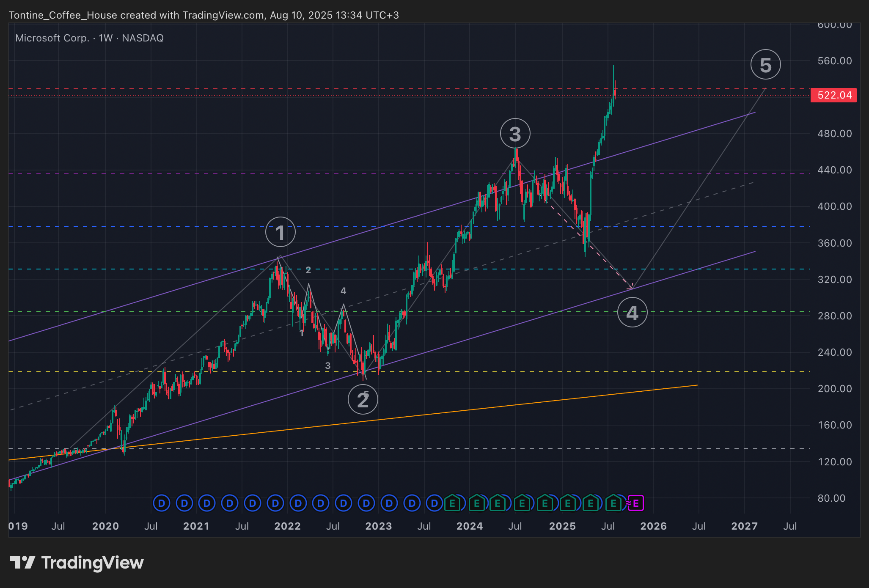Select the circled wave 4 label
This screenshot has height=588, width=869.
point(632,313)
